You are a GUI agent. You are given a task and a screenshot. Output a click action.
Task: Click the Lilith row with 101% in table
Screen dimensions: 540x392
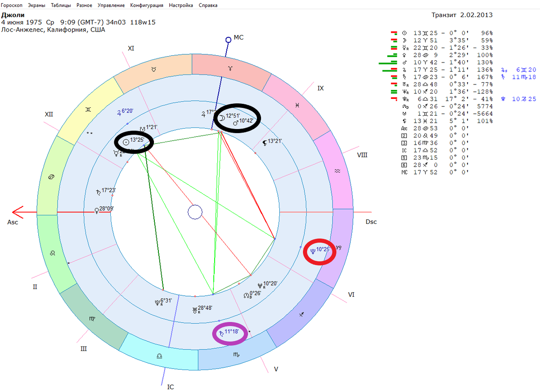(x=448, y=121)
